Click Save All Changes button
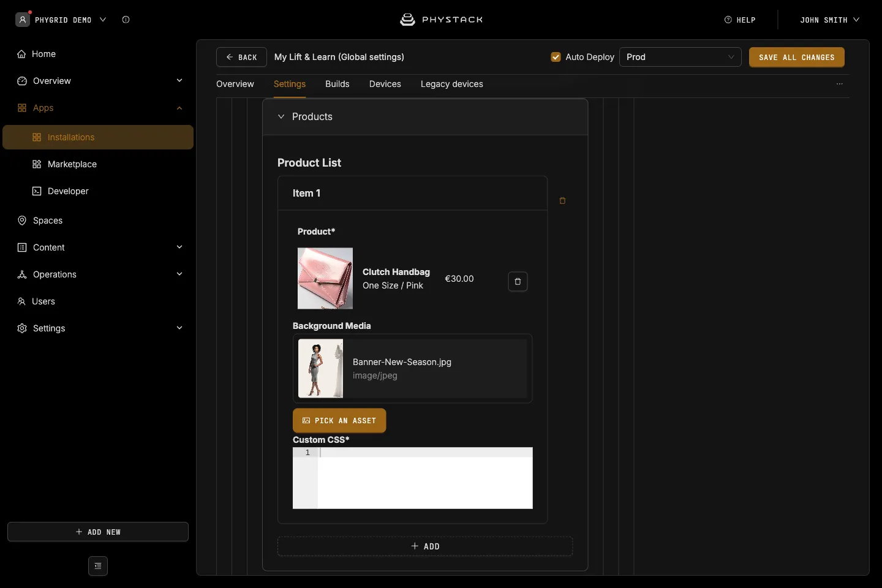 pyautogui.click(x=797, y=57)
